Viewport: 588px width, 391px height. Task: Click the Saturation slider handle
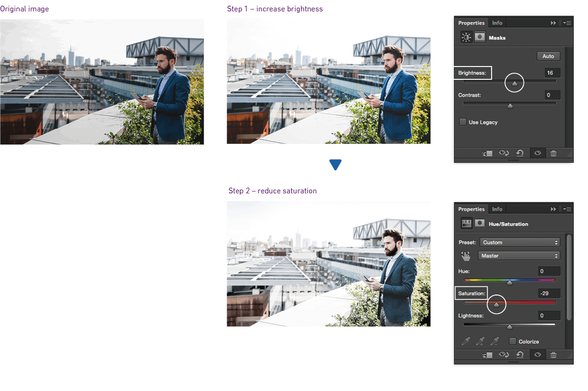click(496, 305)
